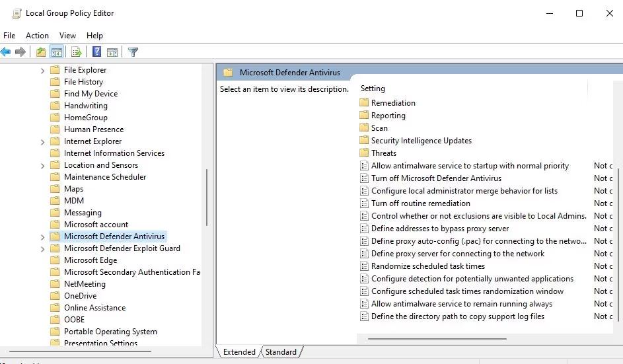Toggle the Show/Hide Console Tree icon
The width and height of the screenshot is (623, 364).
[57, 52]
